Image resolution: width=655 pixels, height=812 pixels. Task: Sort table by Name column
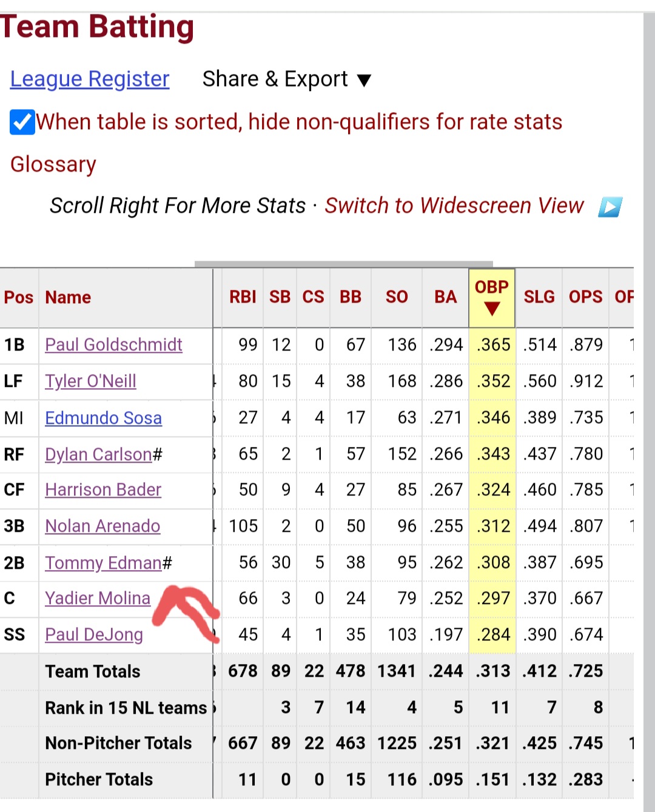(x=68, y=297)
